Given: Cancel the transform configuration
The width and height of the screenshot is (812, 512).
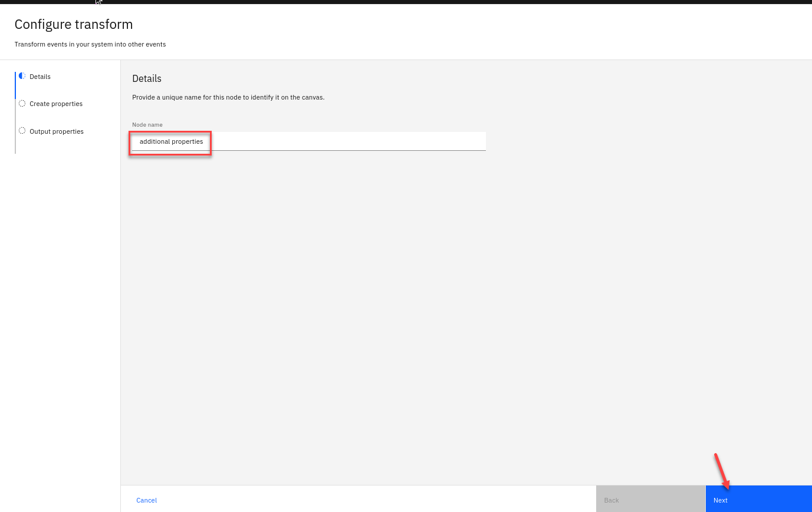Looking at the screenshot, I should coord(146,500).
